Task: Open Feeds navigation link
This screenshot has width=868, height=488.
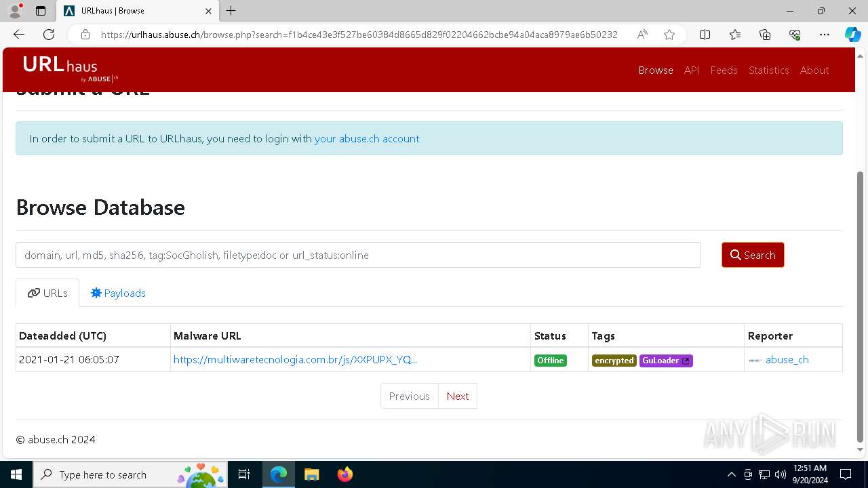Action: click(x=724, y=70)
